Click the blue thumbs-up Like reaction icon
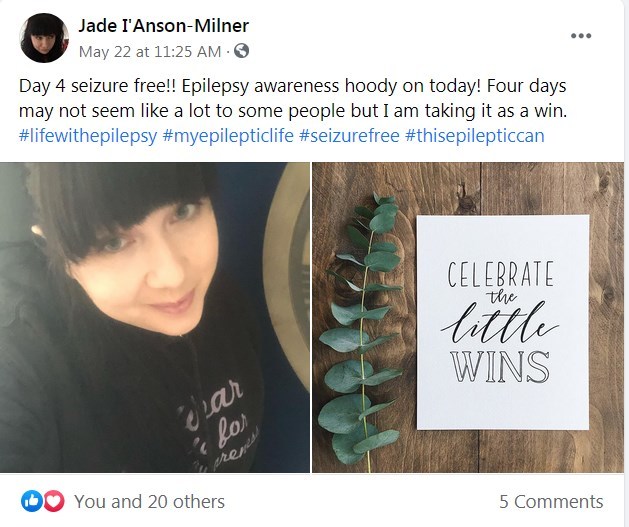Screen dimensions: 629x527 point(32,501)
